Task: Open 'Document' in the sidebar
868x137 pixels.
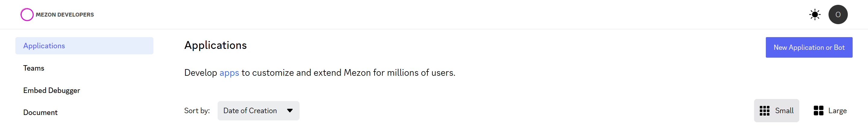Action: click(x=40, y=113)
